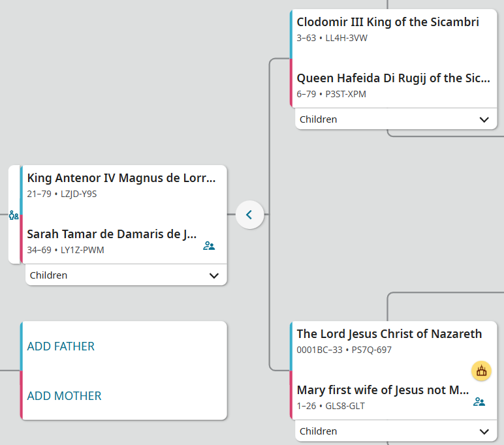Image resolution: width=504 pixels, height=445 pixels.
Task: Click the couple relationship icon left of King Antenor
Action: 14,215
